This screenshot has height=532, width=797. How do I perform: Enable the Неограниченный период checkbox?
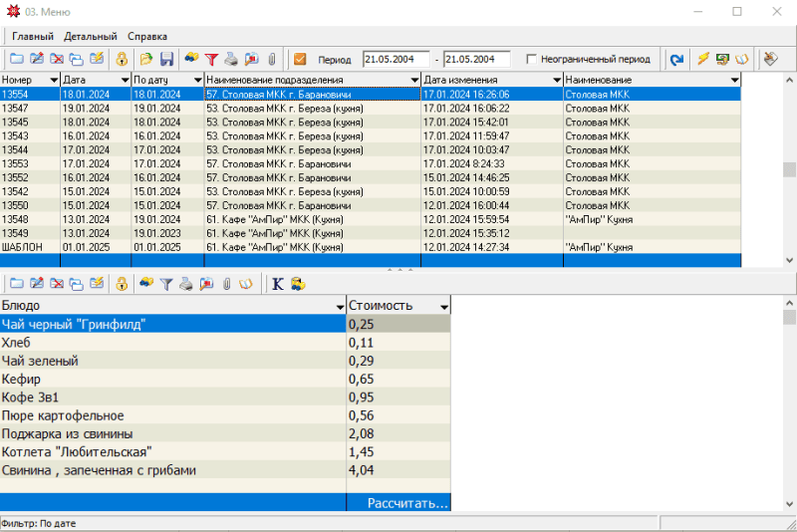pos(532,59)
